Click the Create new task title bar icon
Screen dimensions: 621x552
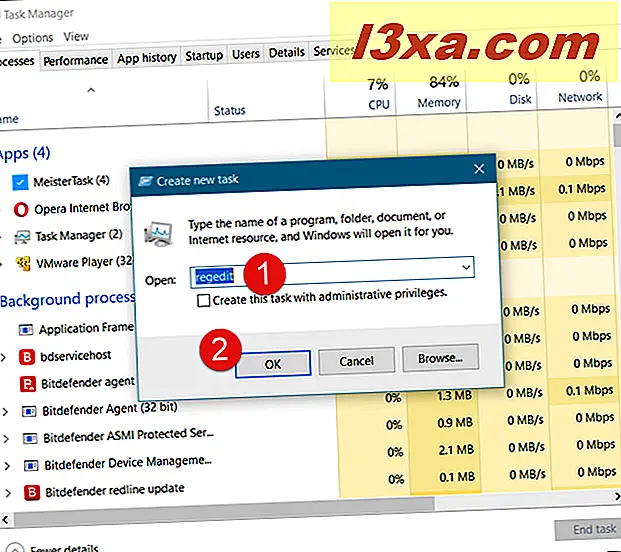(145, 181)
